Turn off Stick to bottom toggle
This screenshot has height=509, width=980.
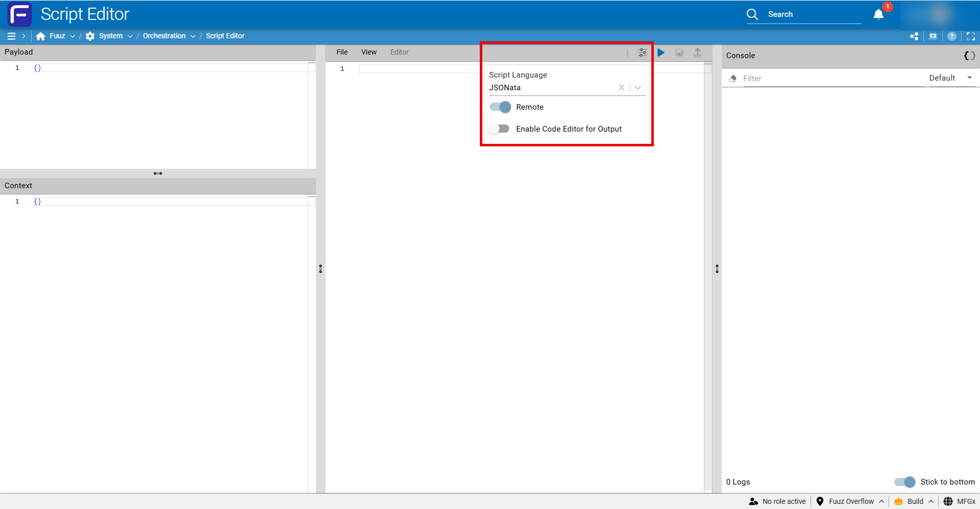(x=904, y=482)
